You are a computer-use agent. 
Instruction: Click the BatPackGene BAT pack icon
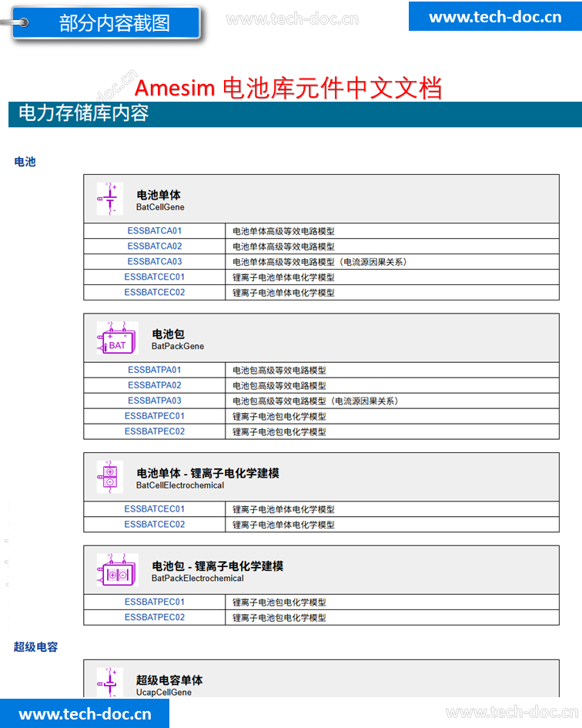(x=118, y=337)
